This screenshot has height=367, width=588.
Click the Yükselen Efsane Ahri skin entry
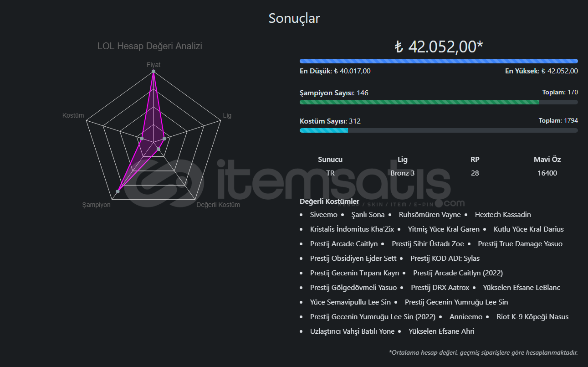point(441,331)
